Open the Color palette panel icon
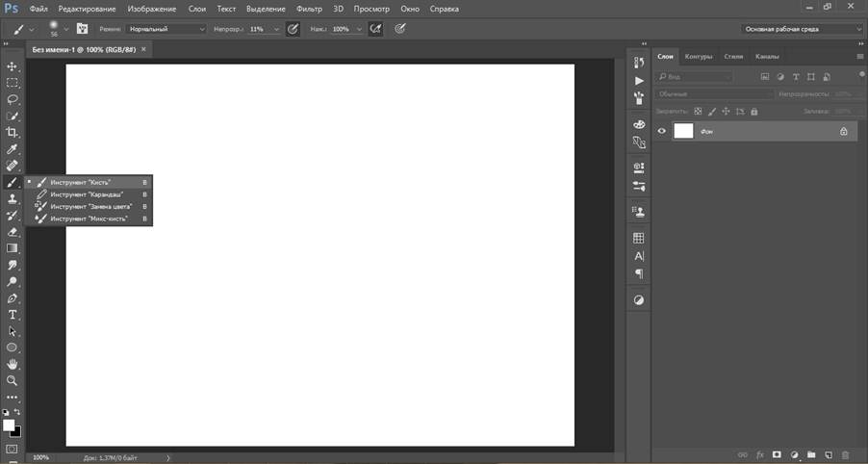This screenshot has height=464, width=868. [639, 124]
